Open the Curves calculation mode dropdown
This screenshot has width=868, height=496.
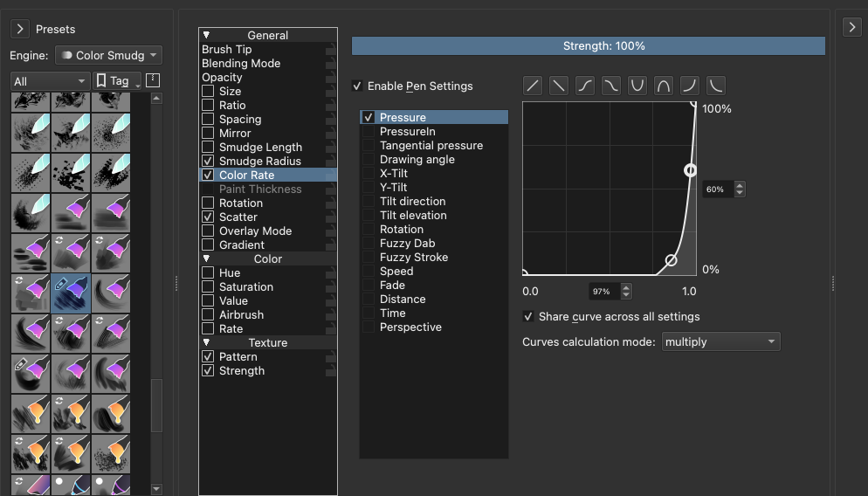coord(720,342)
